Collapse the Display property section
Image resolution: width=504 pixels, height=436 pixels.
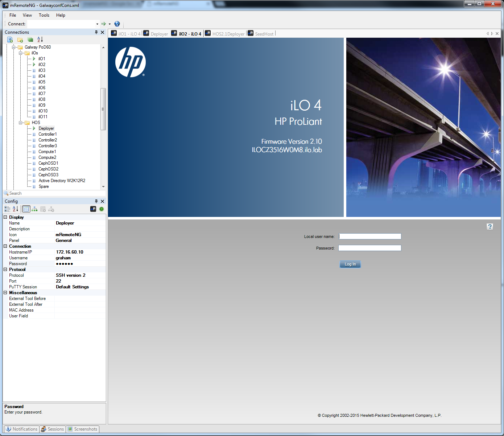coord(5,217)
